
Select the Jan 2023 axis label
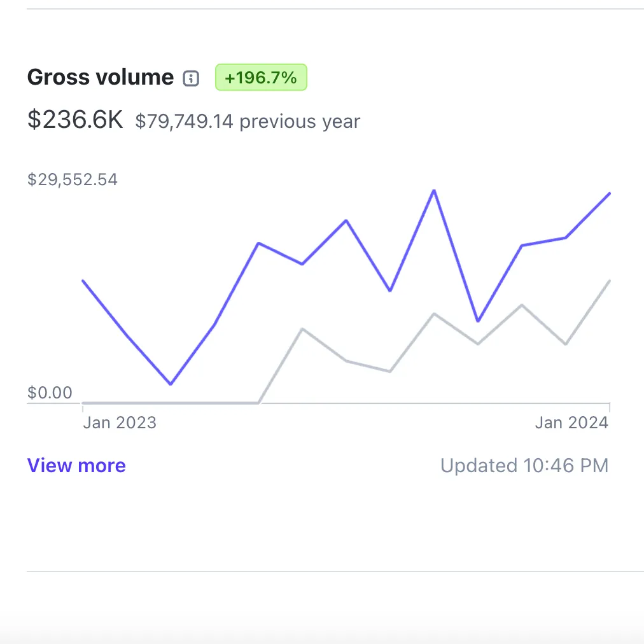(120, 423)
